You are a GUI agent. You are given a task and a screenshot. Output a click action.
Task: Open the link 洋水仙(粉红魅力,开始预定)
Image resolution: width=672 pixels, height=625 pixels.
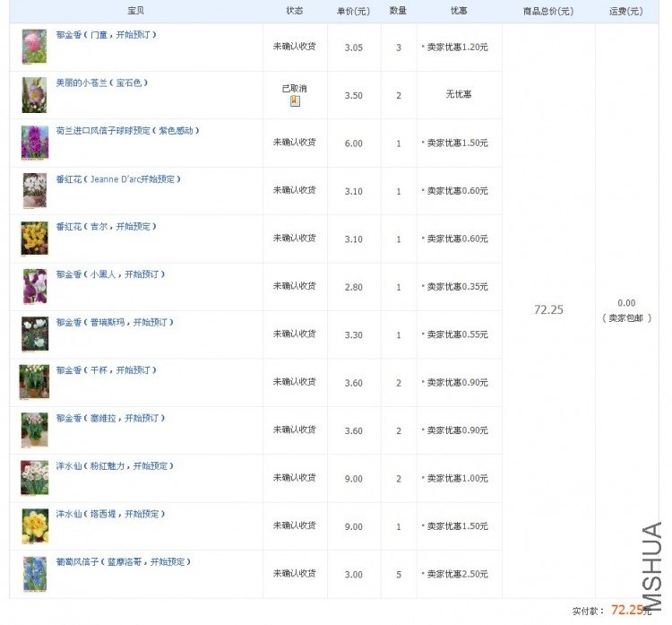pos(115,466)
